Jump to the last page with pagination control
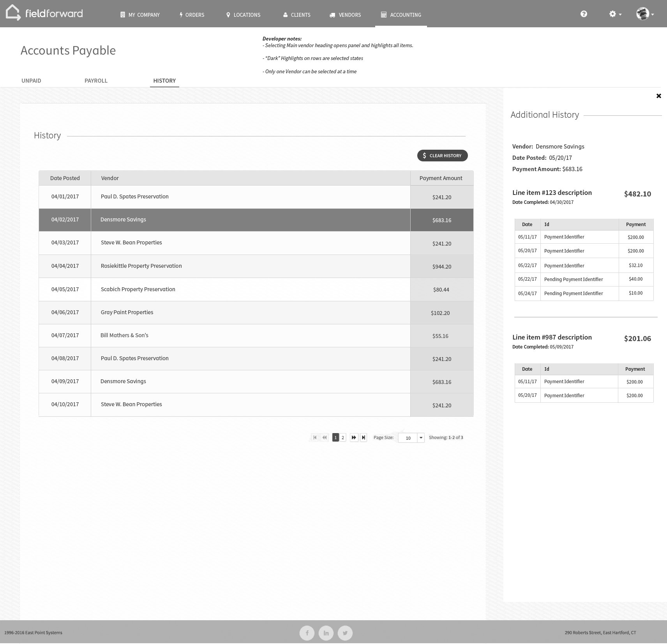667x644 pixels. pyautogui.click(x=363, y=437)
